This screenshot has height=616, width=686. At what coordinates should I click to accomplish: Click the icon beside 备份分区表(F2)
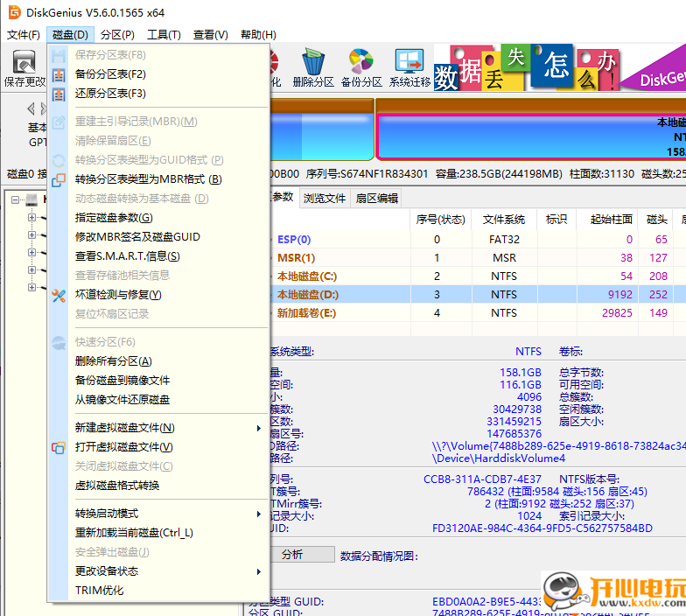[x=59, y=74]
